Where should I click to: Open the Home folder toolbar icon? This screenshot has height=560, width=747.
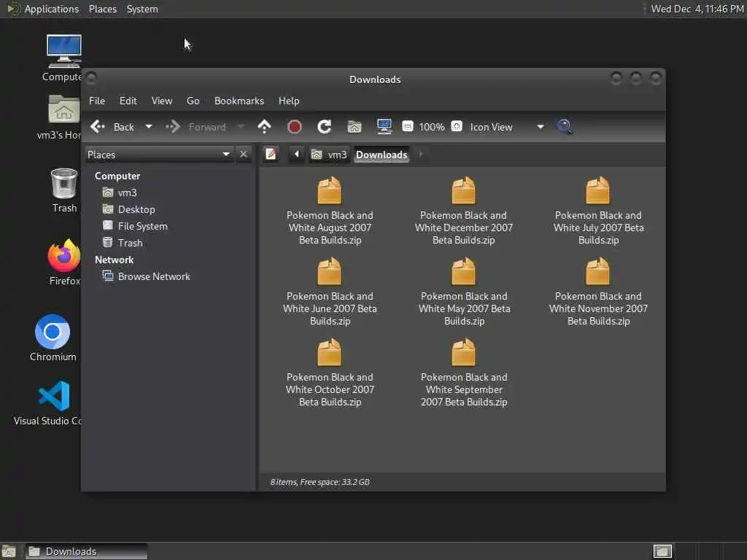(355, 127)
